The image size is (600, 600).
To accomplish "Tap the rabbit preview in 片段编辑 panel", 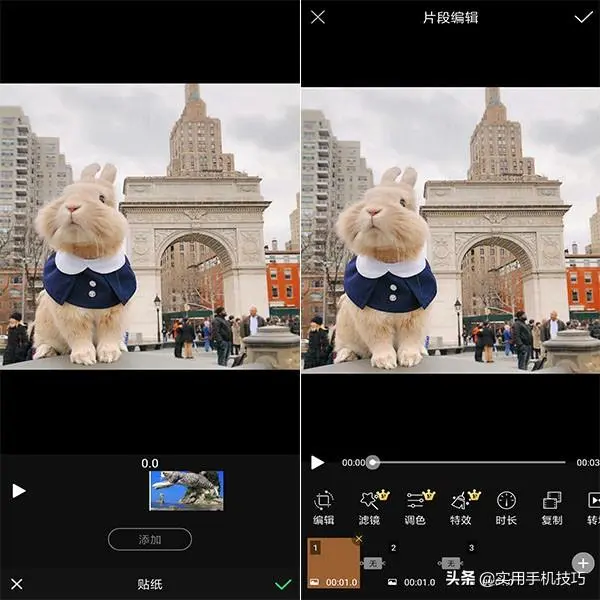I will tap(450, 230).
